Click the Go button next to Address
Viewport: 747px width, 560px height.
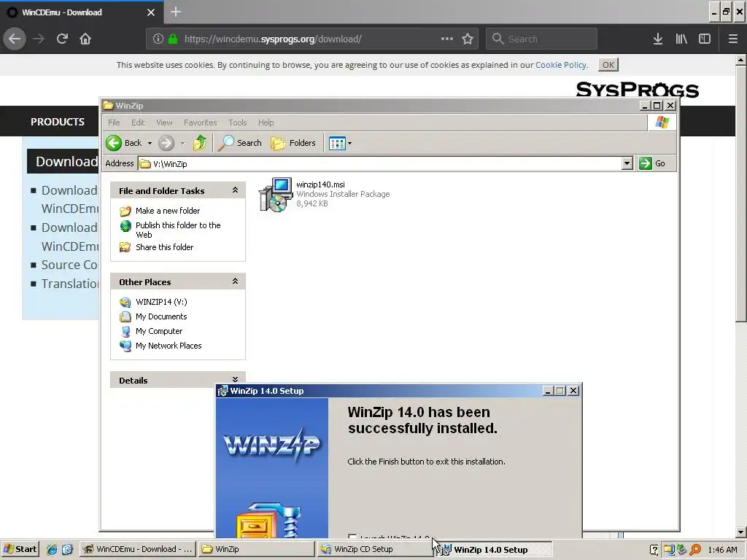point(652,163)
